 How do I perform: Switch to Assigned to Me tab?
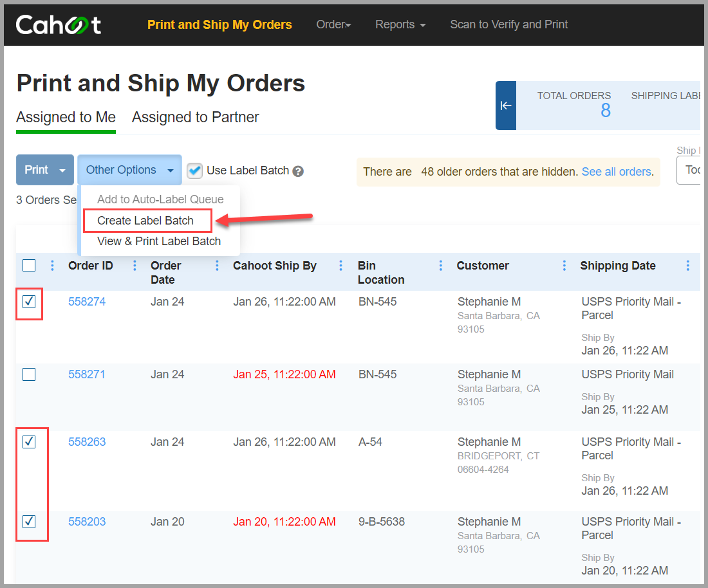66,117
